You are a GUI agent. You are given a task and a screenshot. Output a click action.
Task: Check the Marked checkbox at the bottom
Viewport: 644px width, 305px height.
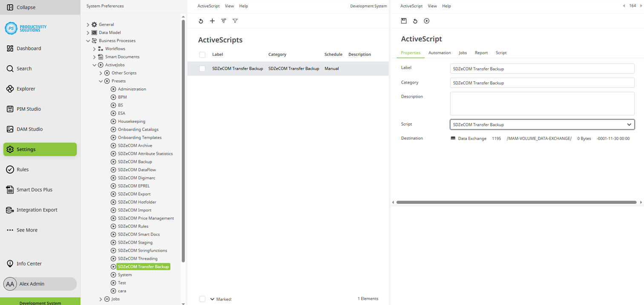pos(202,299)
